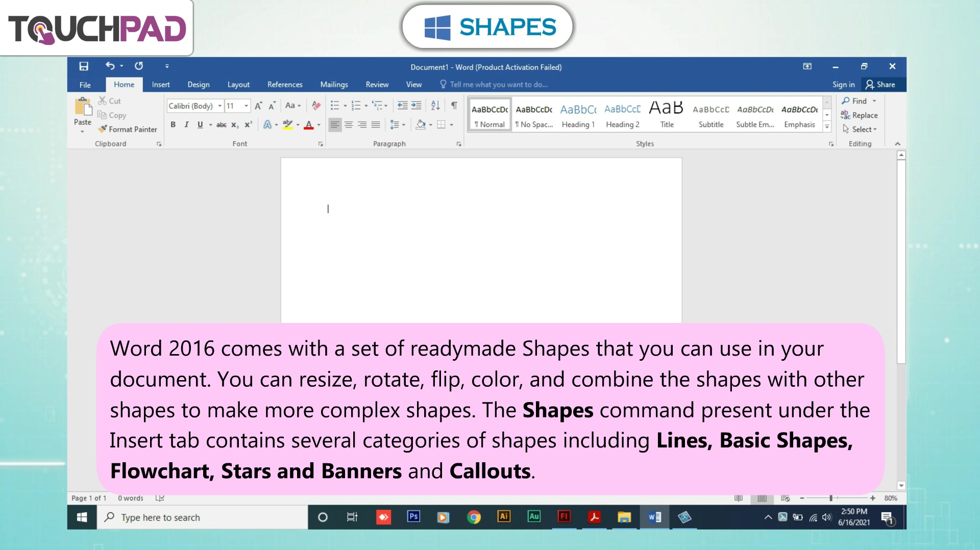
Task: Click the Superscript x² icon
Action: pos(249,124)
